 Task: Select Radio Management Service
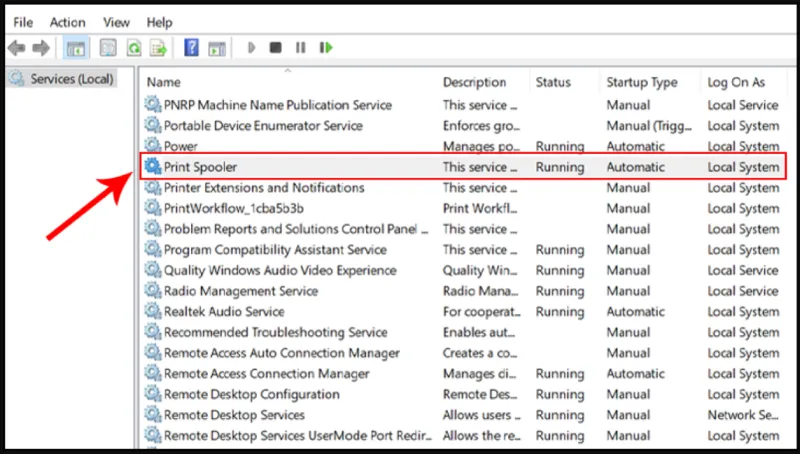241,291
